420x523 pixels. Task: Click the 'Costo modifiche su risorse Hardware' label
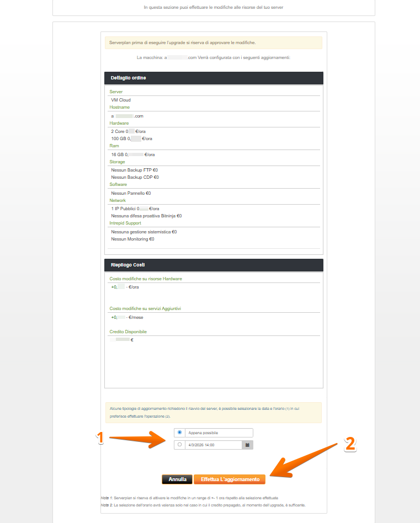click(146, 279)
